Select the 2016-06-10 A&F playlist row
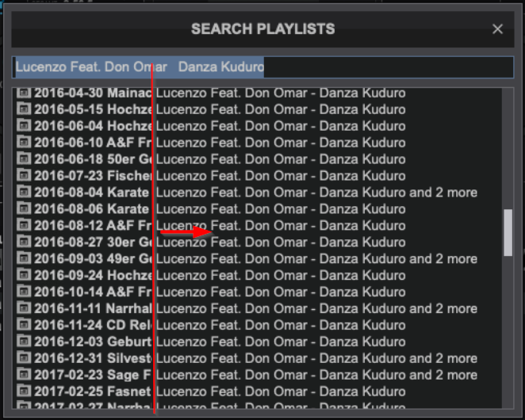This screenshot has width=525, height=420. [x=238, y=143]
